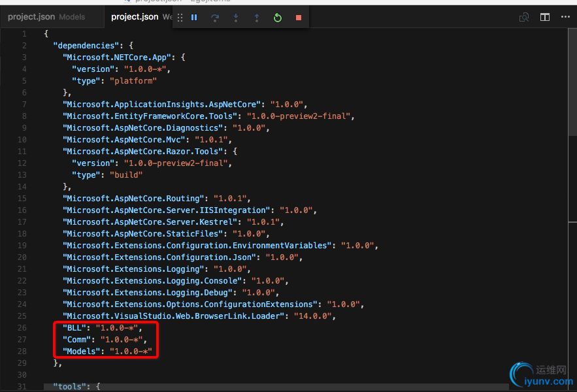Click "Microsoft.Extensions.Logging" key on line 21
This screenshot has height=392, width=577.
(x=133, y=269)
